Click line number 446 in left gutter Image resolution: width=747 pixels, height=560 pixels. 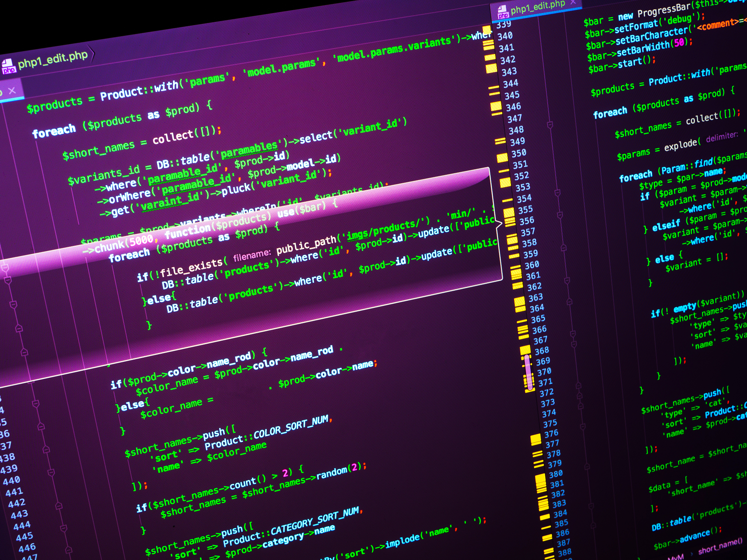[27, 547]
